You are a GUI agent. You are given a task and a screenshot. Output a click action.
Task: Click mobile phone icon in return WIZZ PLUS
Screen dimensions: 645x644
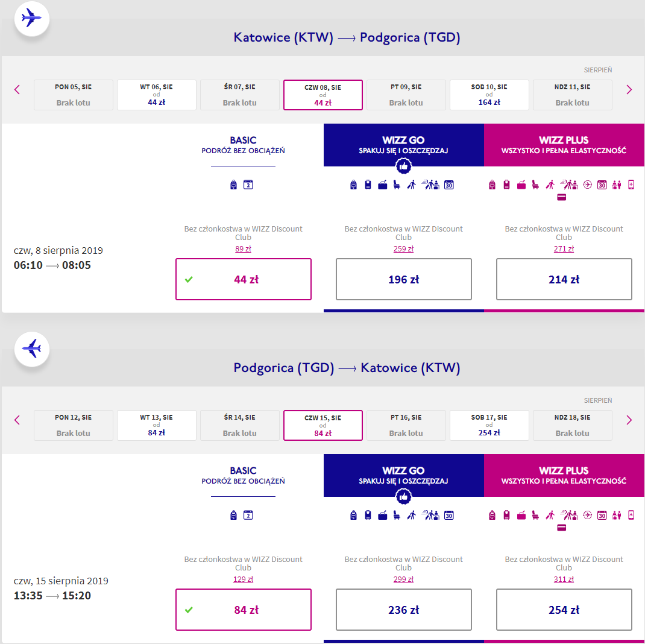coord(631,515)
